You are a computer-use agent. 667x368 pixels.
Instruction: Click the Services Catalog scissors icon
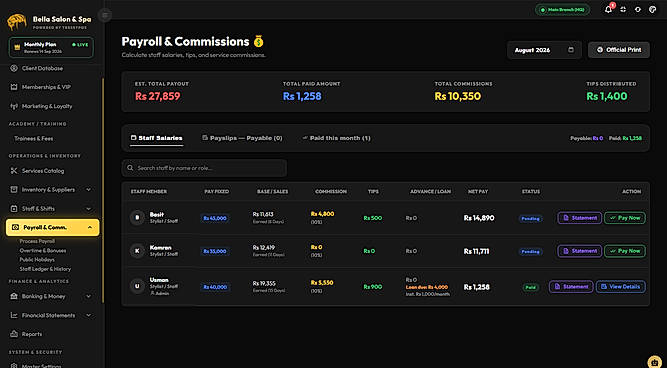click(x=14, y=171)
